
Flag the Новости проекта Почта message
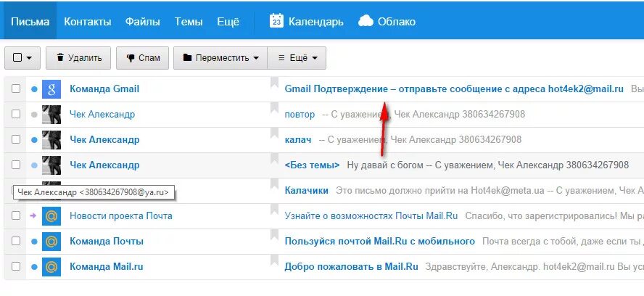coord(274,210)
